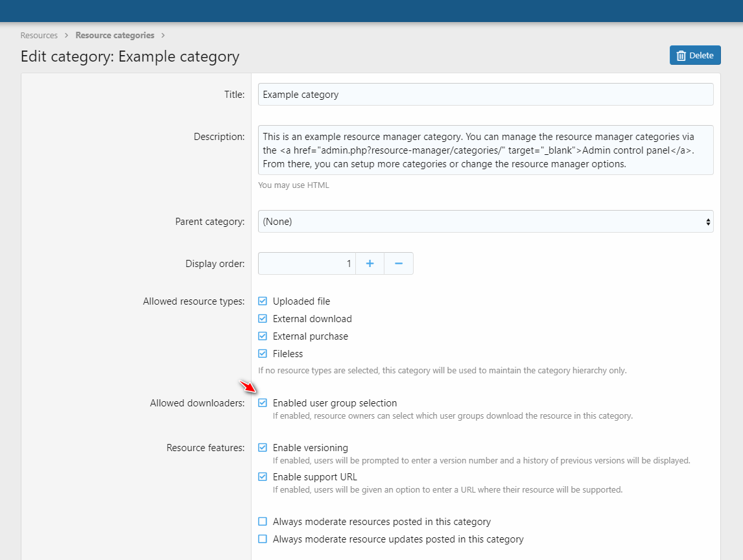Uncheck Enable support URL option

click(263, 477)
